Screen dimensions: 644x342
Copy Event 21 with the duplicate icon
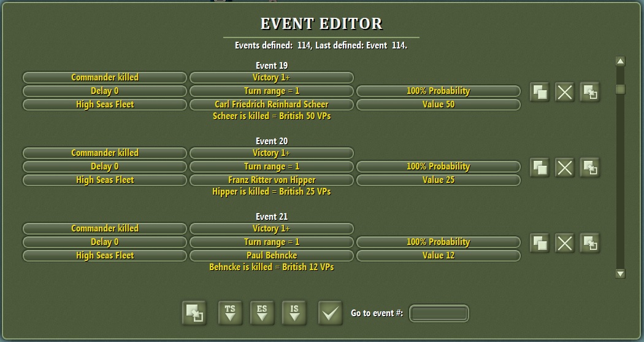[x=540, y=243]
